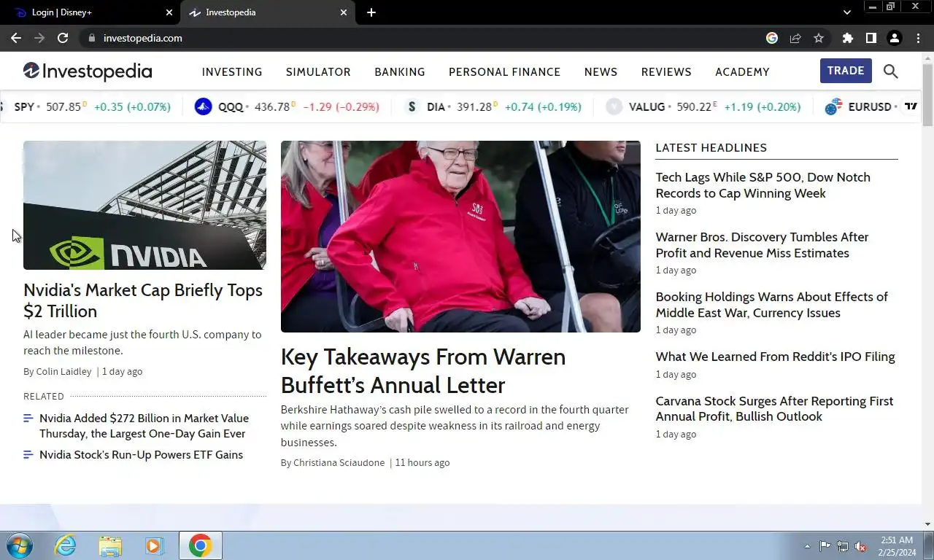Open the NEWS menu

601,71
